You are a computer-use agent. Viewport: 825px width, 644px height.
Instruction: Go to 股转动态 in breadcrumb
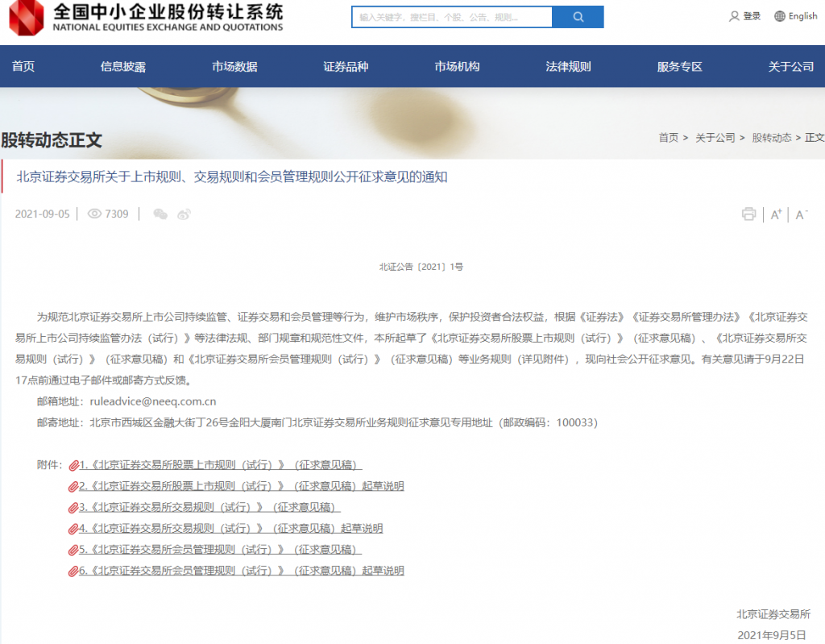(771, 138)
